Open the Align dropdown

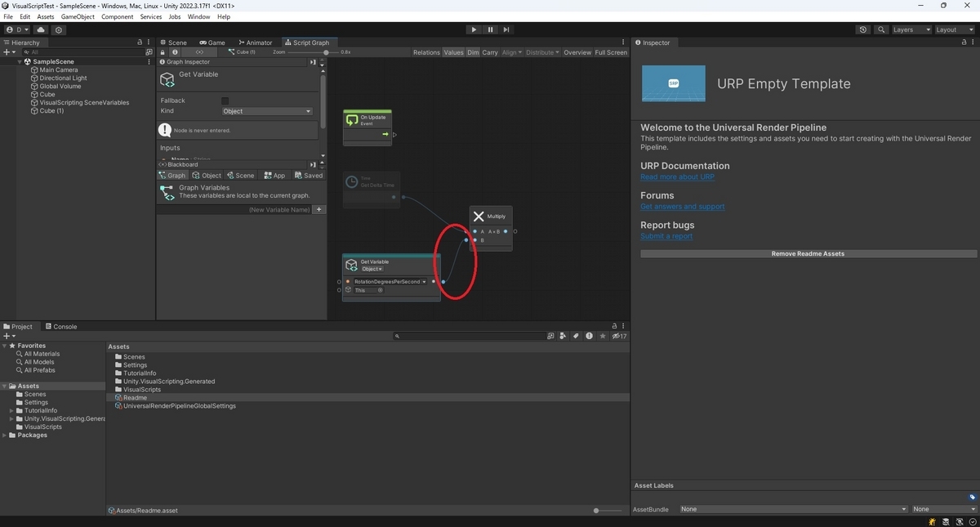[x=512, y=52]
